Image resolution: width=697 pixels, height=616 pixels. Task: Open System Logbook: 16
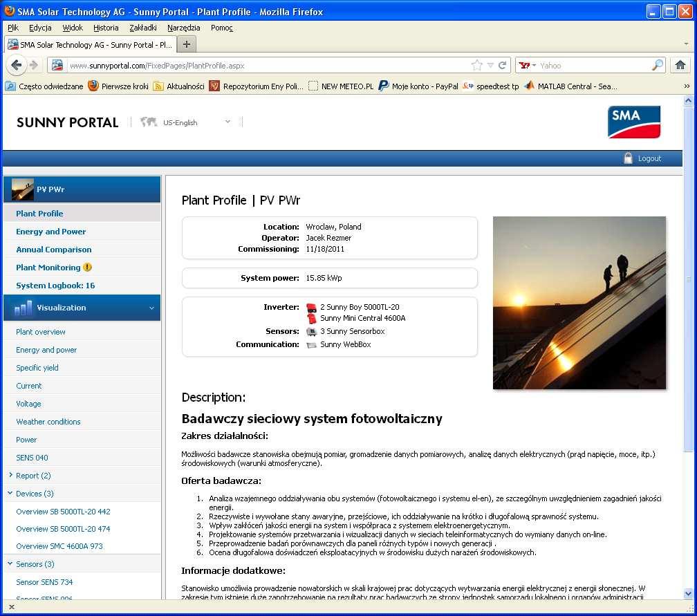55,286
